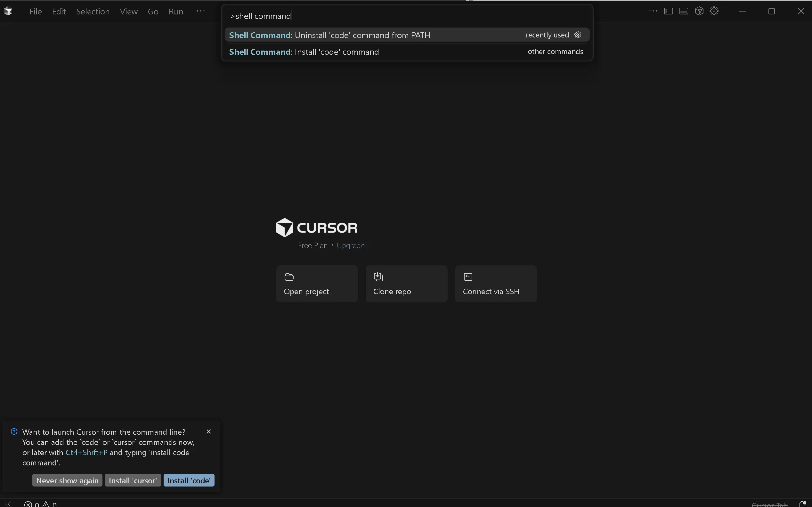812x507 pixels.
Task: Click the Install 'cursor' button
Action: pos(133,480)
